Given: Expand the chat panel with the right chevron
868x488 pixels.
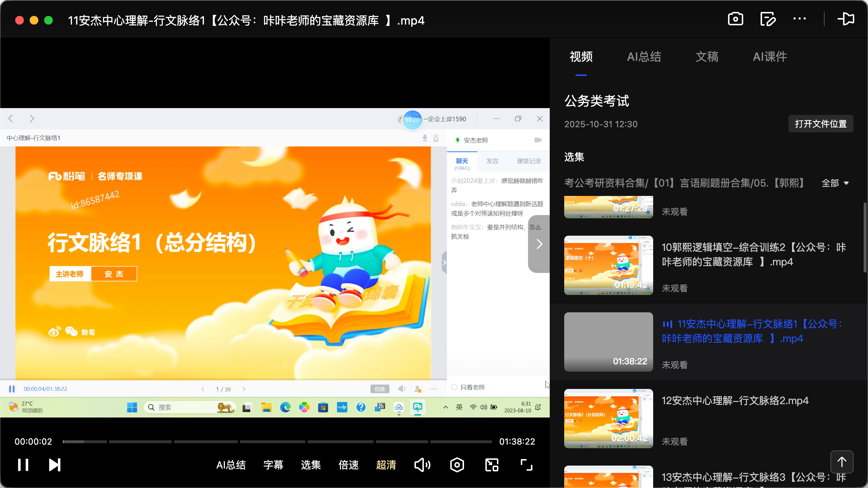Looking at the screenshot, I should coord(539,244).
